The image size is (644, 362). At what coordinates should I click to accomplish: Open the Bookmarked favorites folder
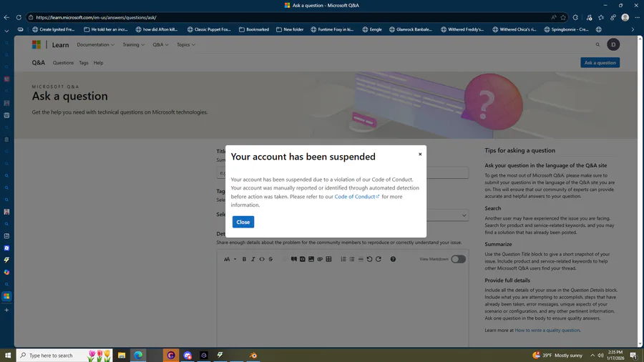tap(254, 29)
